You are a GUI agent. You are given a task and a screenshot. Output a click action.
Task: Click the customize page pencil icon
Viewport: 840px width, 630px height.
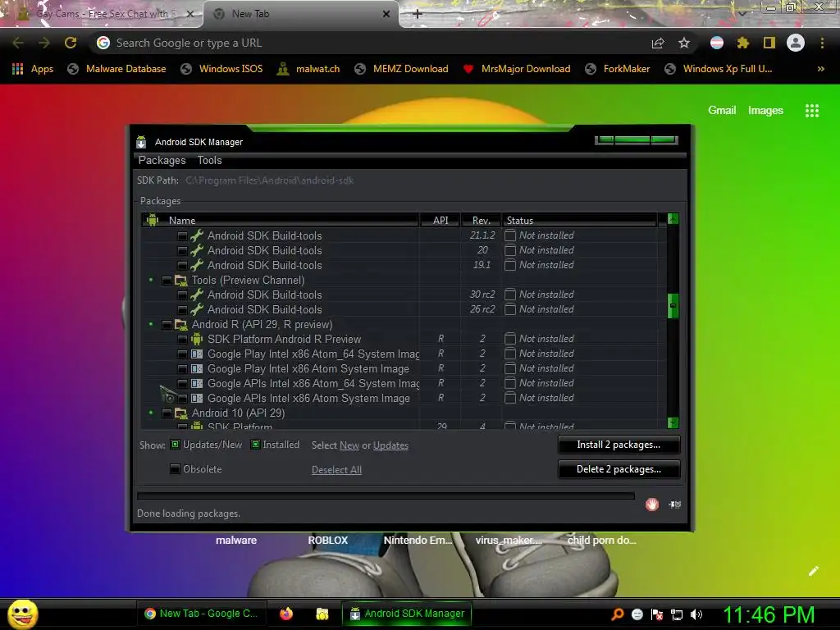click(814, 571)
